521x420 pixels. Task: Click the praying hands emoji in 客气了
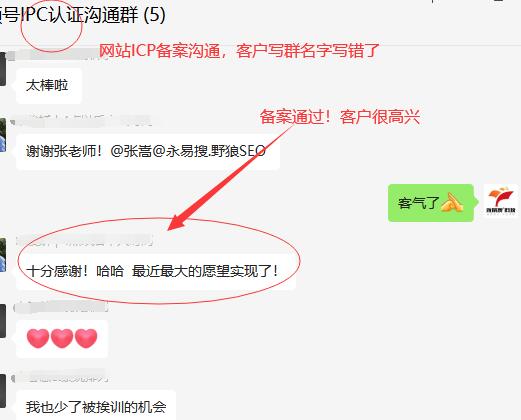tap(452, 202)
